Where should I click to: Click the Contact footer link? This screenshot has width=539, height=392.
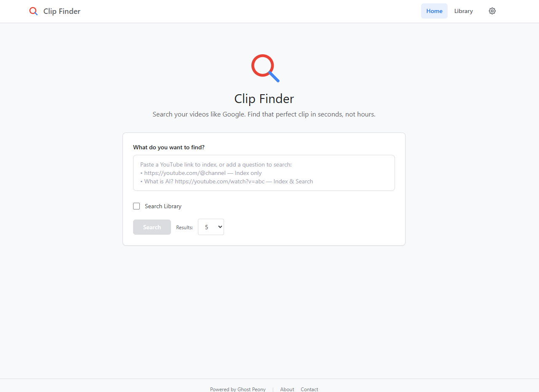(309, 389)
